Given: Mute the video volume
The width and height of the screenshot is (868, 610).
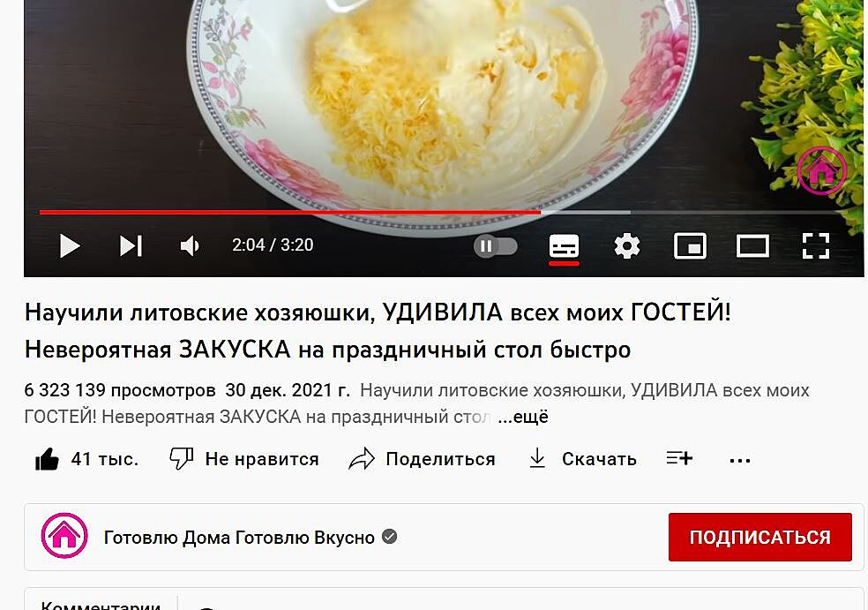Looking at the screenshot, I should [190, 245].
